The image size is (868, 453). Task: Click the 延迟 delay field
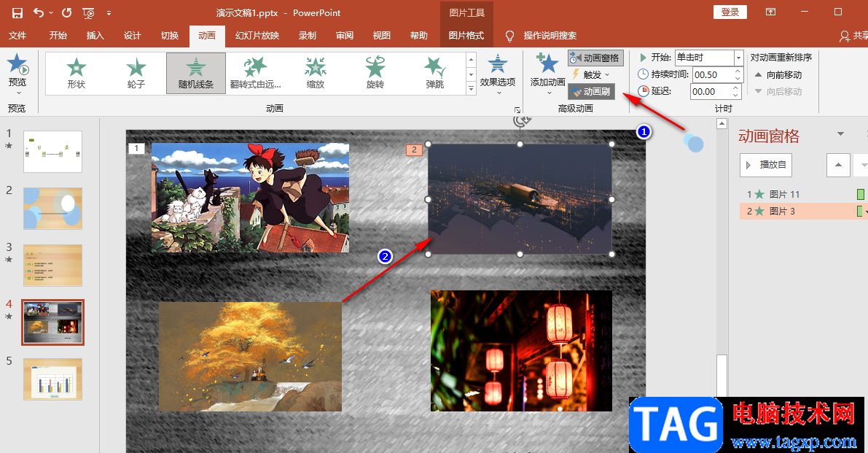[x=711, y=92]
